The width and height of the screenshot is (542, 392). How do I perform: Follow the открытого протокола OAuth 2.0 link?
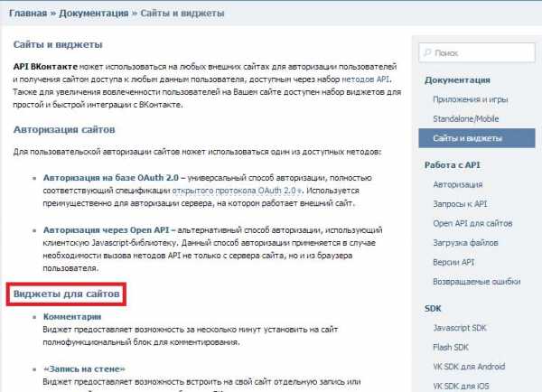237,191
